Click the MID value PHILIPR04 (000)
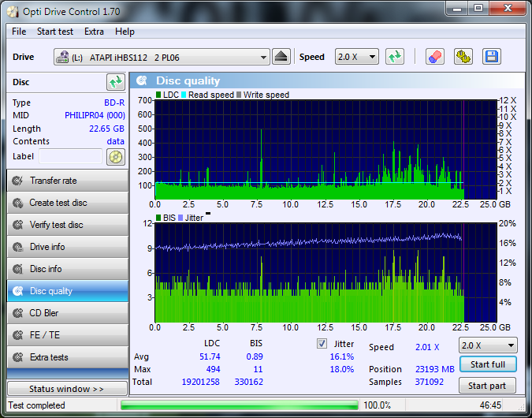Screen dimensions: 532x418 pos(95,115)
